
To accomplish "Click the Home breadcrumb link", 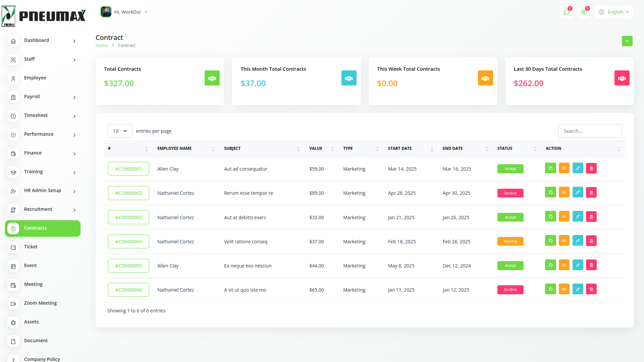I will click(102, 46).
